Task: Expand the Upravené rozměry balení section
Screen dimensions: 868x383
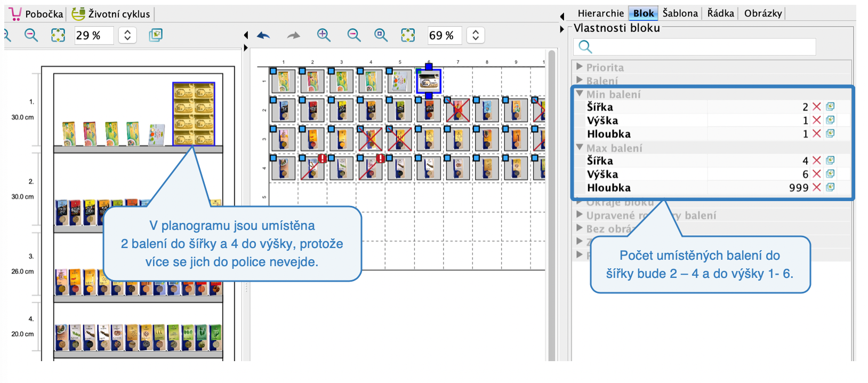Action: coord(580,214)
